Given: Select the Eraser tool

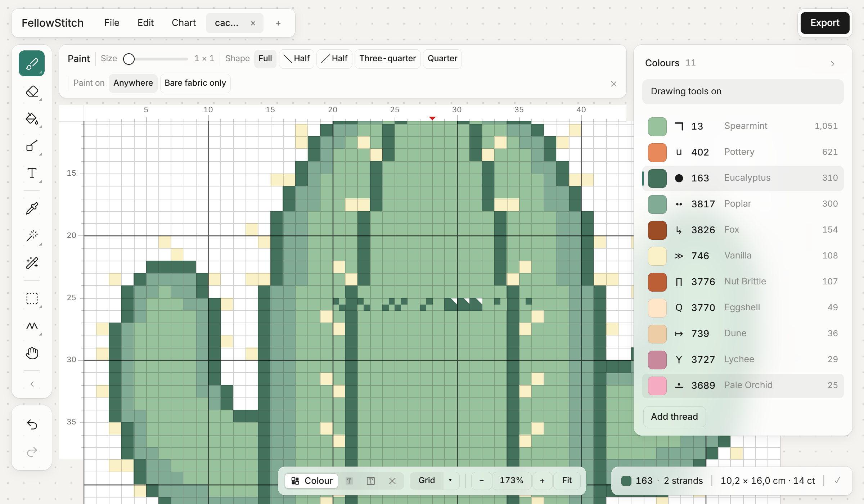Looking at the screenshot, I should click(32, 91).
